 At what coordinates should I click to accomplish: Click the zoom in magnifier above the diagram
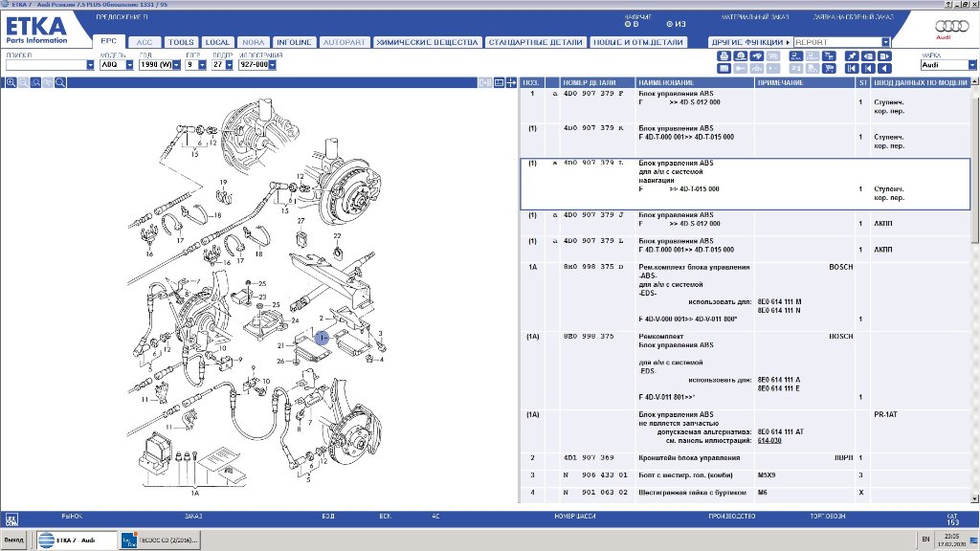11,83
